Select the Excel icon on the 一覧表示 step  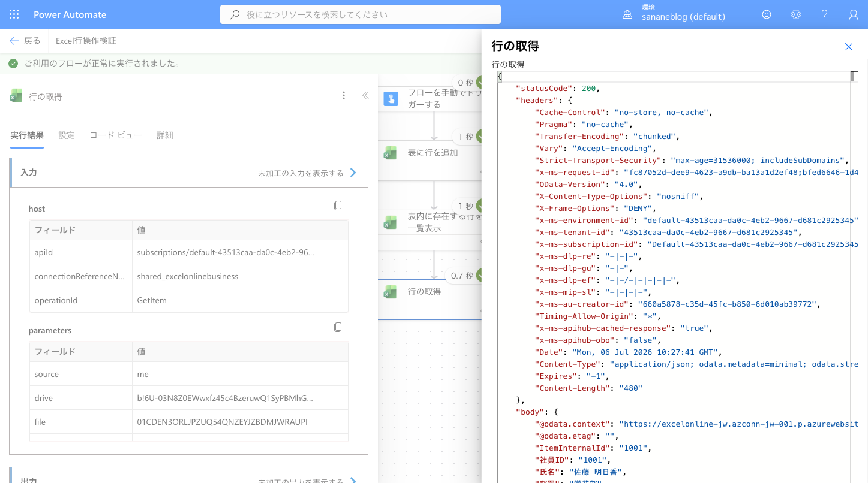(x=391, y=222)
